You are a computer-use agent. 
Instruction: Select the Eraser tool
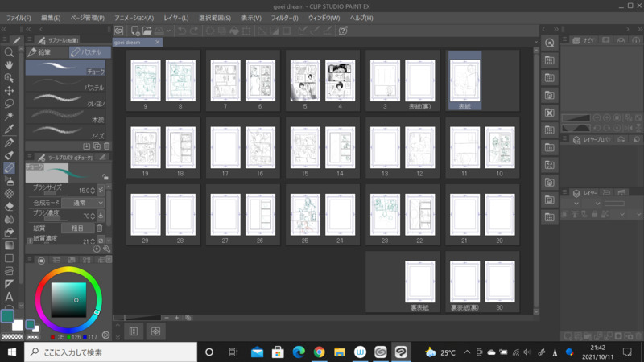point(9,207)
